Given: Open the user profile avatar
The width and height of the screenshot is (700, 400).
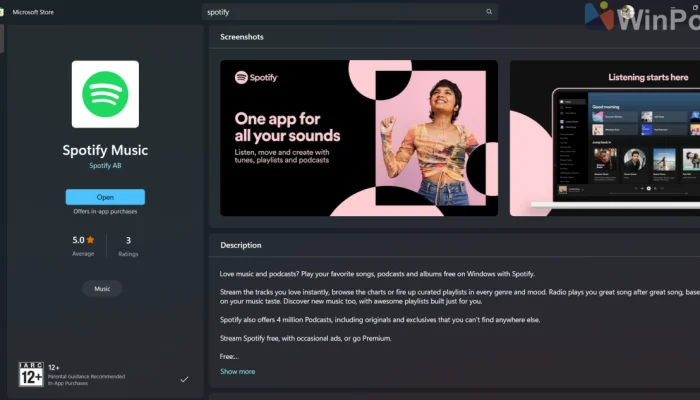Looking at the screenshot, I should click(626, 12).
